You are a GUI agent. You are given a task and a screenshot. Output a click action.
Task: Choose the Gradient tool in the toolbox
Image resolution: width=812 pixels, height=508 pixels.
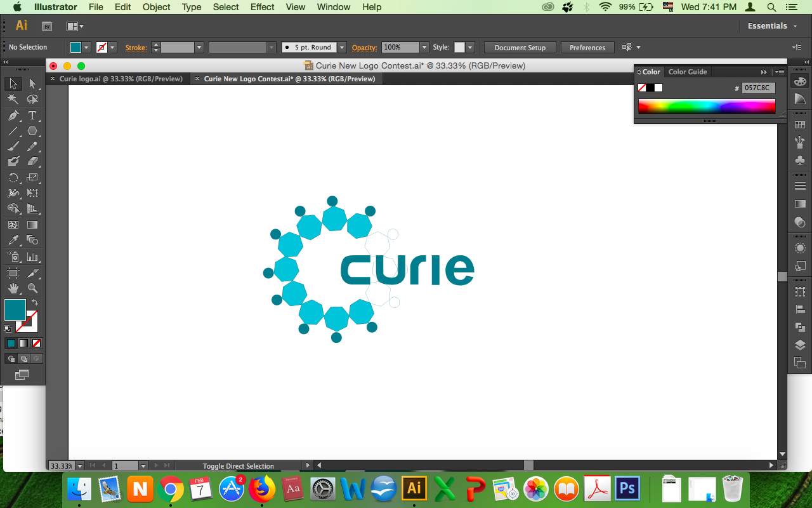coord(32,225)
